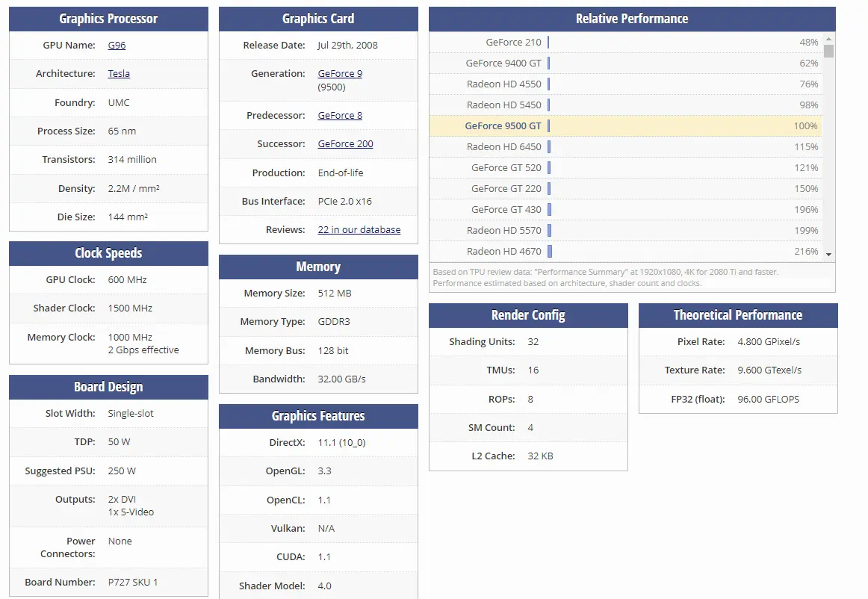
Task: Click the '1500 MHz' shader clock value
Action: point(130,308)
